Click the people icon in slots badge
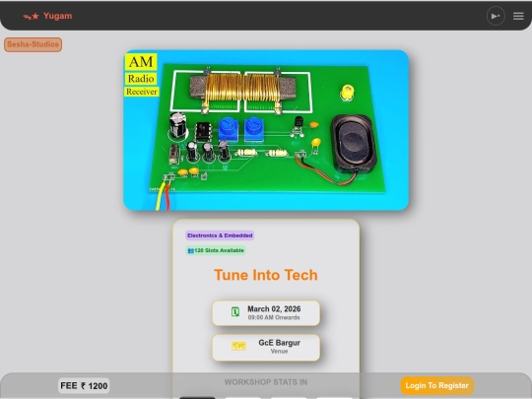532x399 pixels. tap(191, 251)
